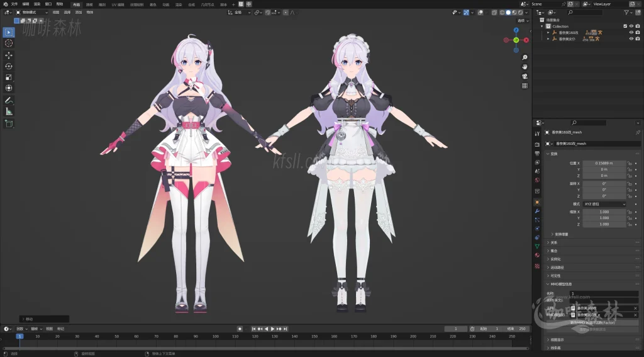Switch to the UV 编辑 workspace tab

118,4
